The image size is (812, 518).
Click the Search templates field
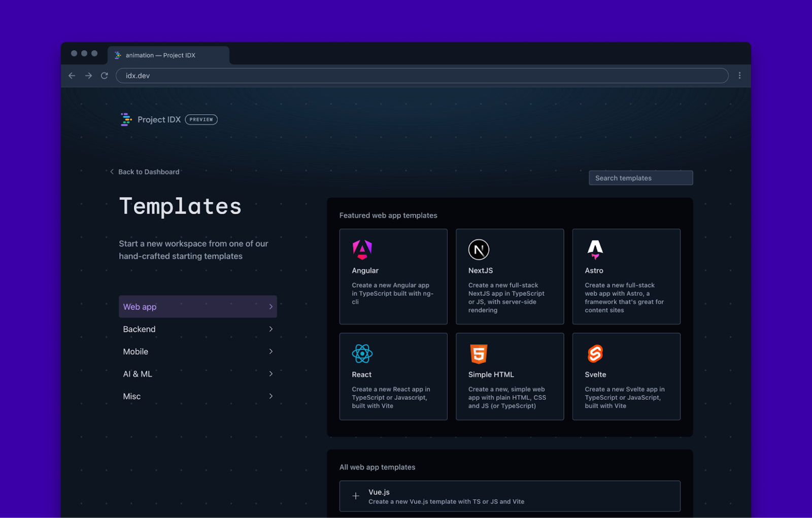[640, 178]
